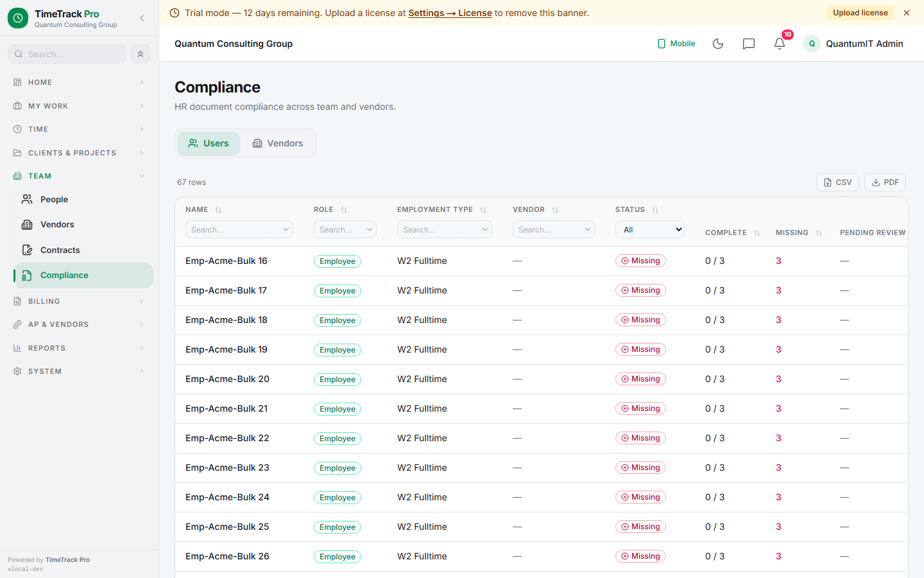Expand the Home menu section
The height and width of the screenshot is (578, 924).
(x=80, y=82)
